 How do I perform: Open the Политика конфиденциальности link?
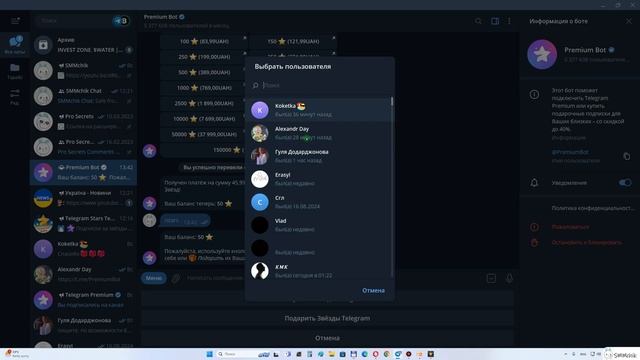click(x=593, y=208)
